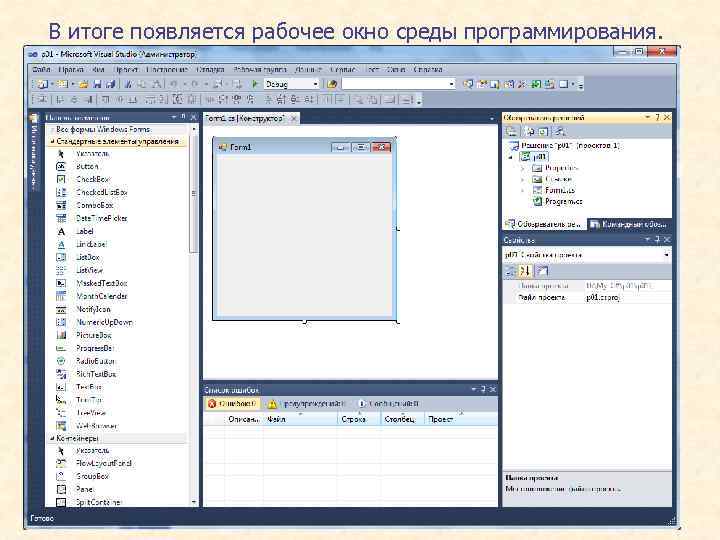
Task: Select the RadioButton toolbox item
Action: click(96, 361)
